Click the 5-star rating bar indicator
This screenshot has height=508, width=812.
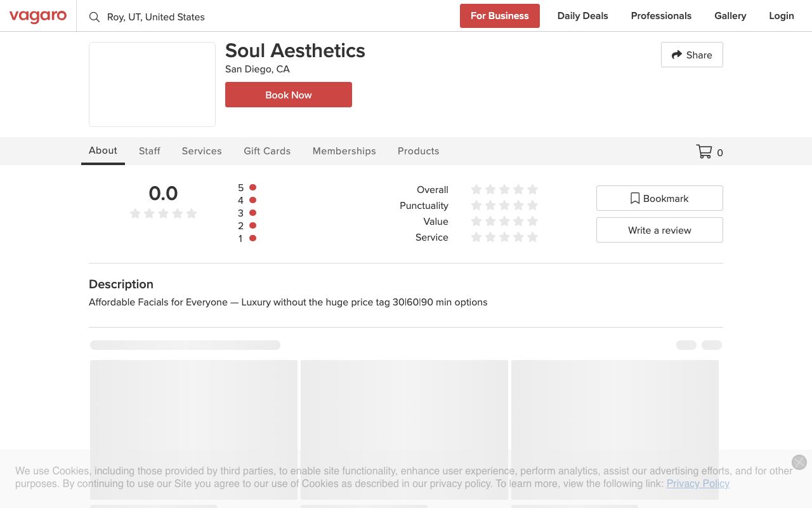[252, 187]
